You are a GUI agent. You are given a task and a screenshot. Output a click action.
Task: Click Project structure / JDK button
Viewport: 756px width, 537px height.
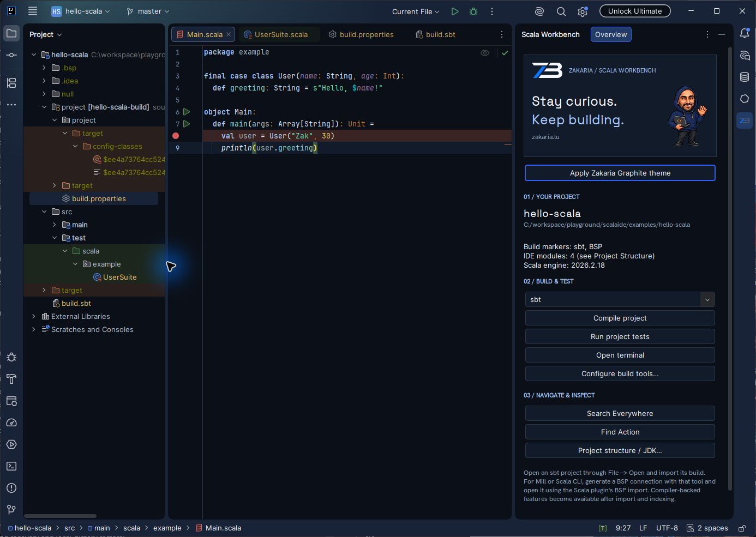tap(620, 450)
